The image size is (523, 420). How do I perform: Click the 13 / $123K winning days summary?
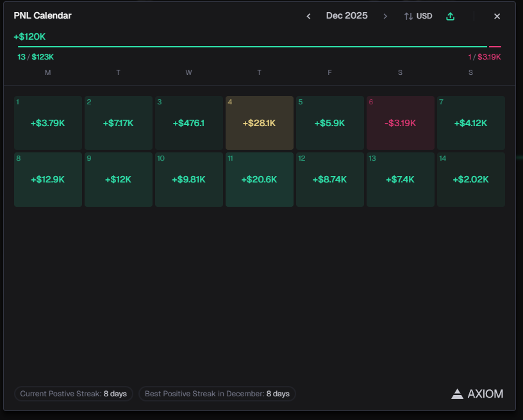[x=36, y=57]
